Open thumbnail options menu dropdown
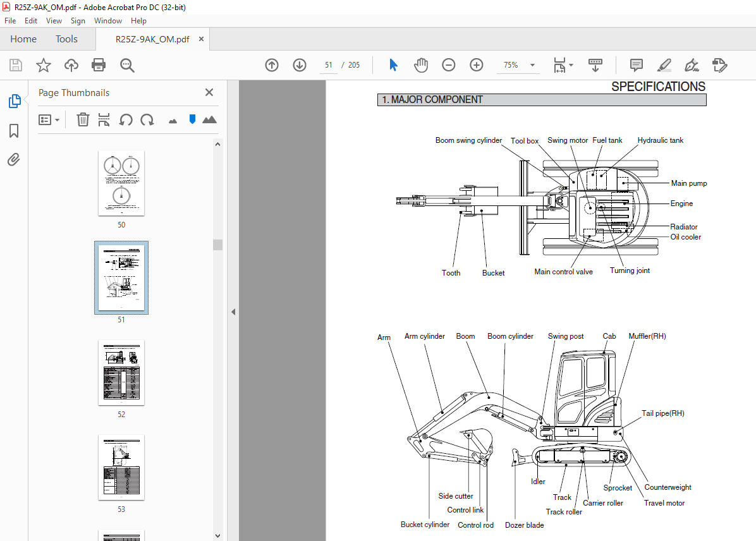756x541 pixels. pyautogui.click(x=49, y=119)
